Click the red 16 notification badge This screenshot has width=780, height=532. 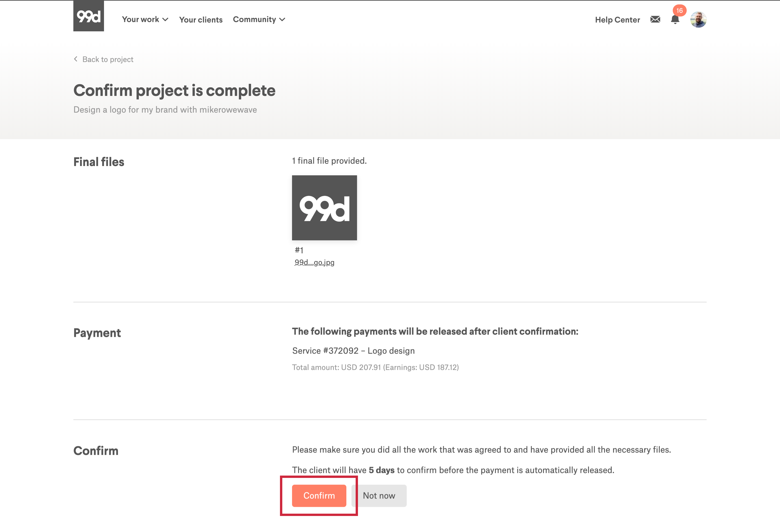click(679, 10)
